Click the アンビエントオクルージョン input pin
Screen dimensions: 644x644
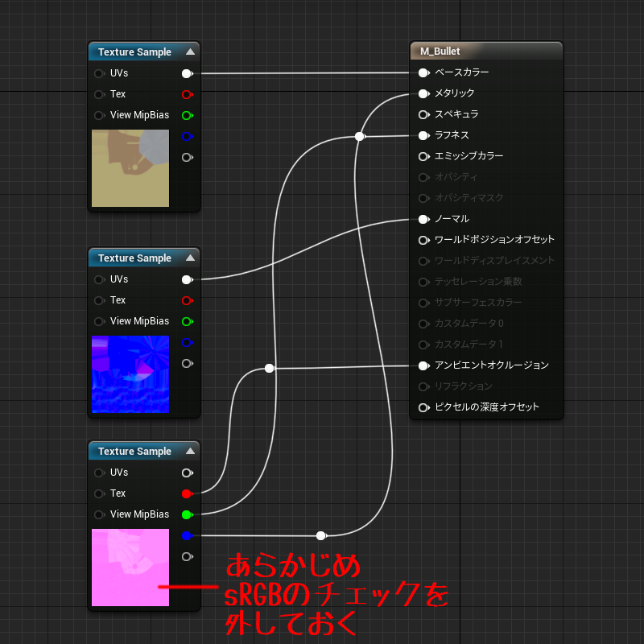pos(424,365)
